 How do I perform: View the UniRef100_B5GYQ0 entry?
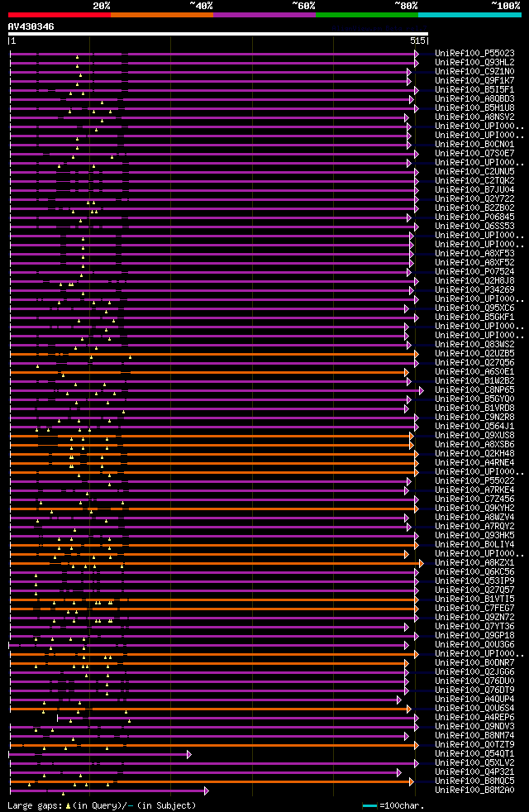pyautogui.click(x=474, y=399)
